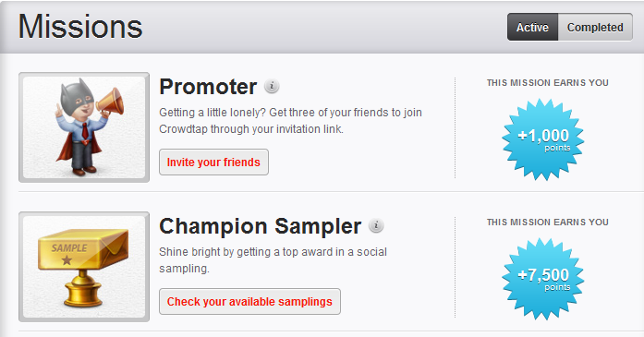Switch to the Completed missions tab
The image size is (644, 337).
point(595,27)
